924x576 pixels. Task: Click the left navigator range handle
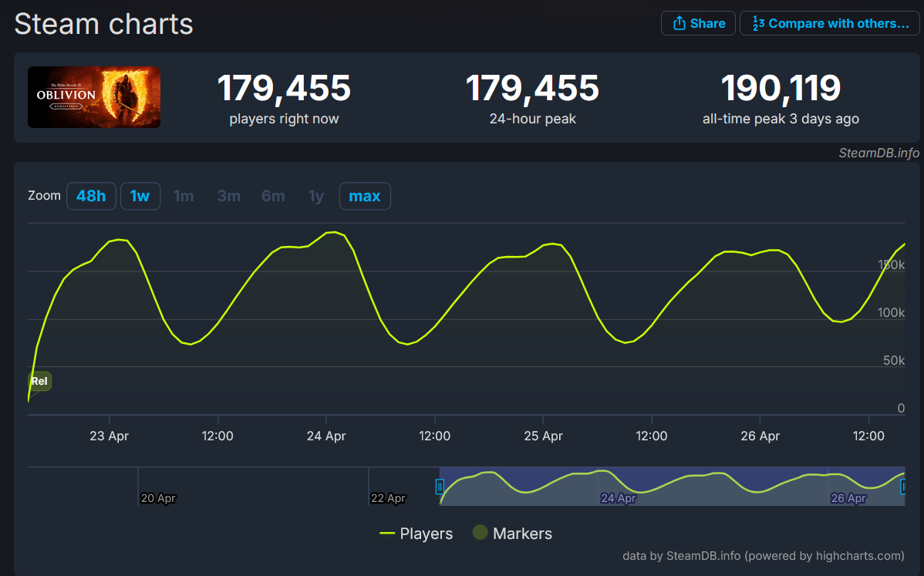[440, 487]
